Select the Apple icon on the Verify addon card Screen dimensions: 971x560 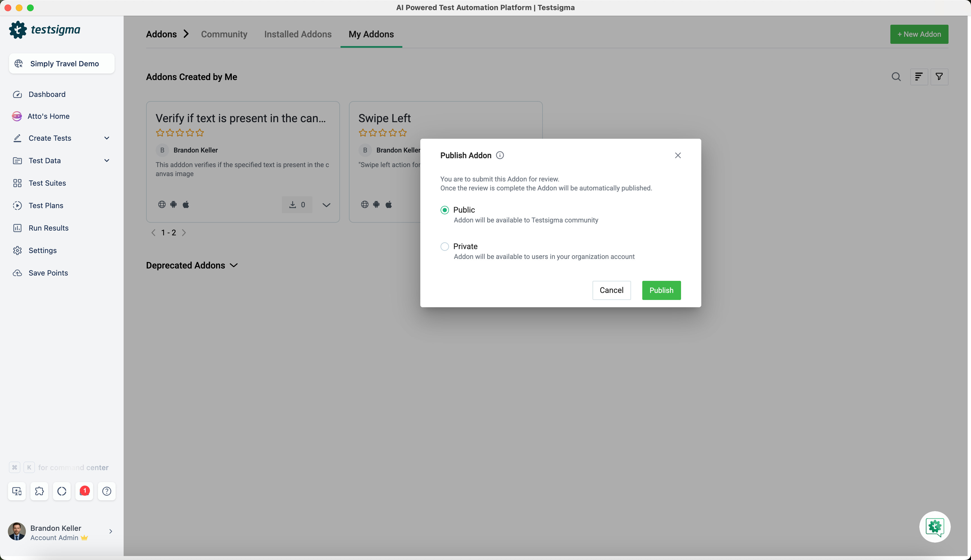click(x=186, y=204)
